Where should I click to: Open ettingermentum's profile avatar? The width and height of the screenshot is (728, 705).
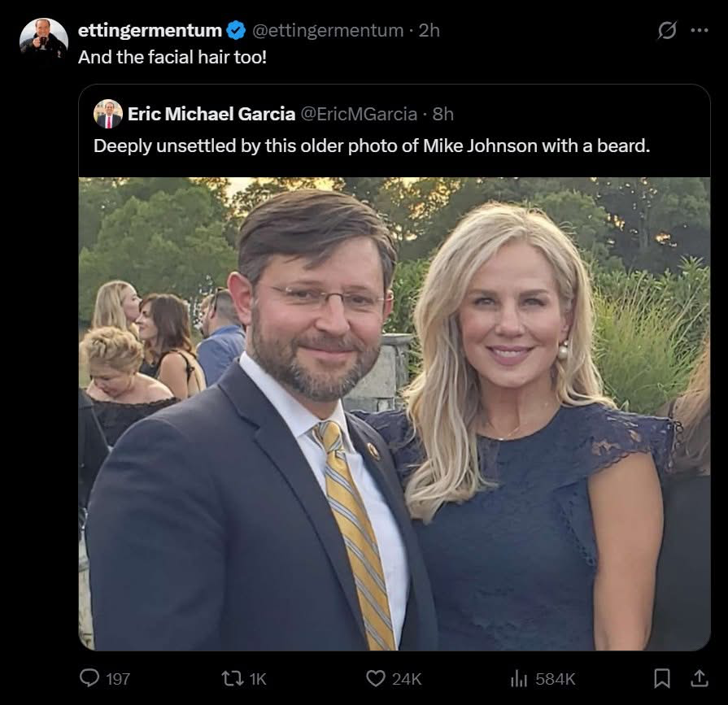pos(43,37)
